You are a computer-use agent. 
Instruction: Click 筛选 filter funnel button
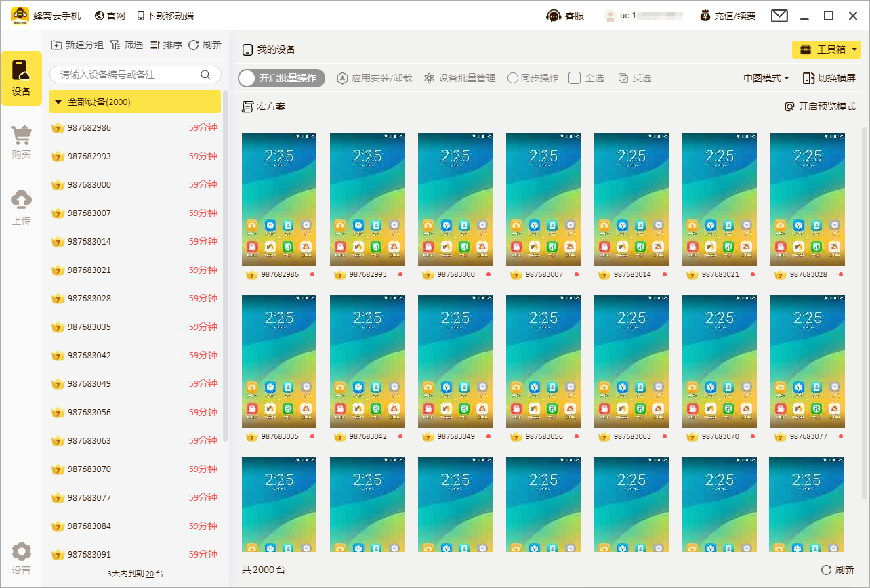(x=126, y=45)
